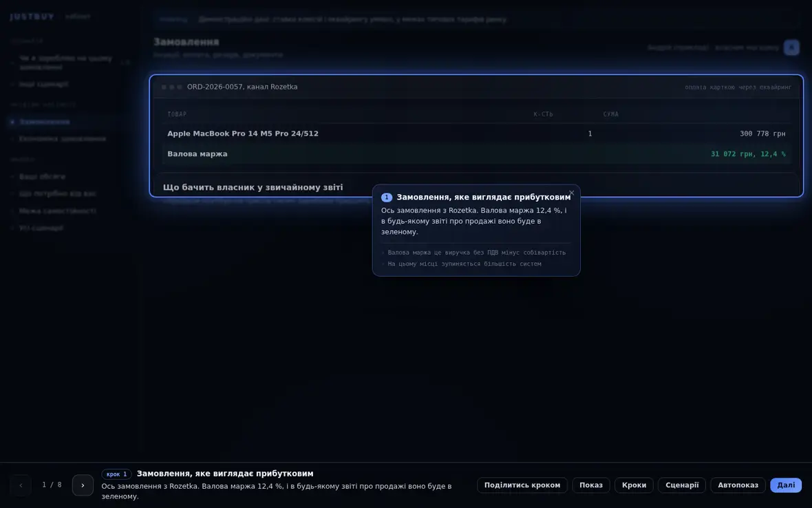Click the Замовлення page heading

pos(186,42)
